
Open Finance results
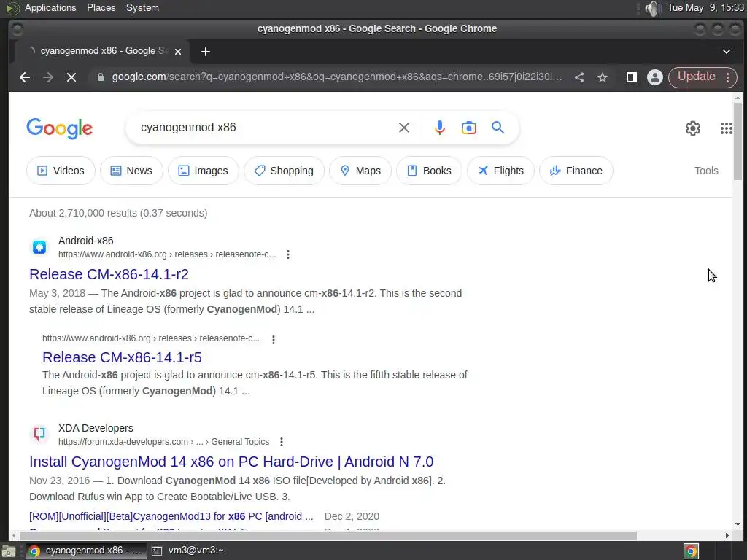576,171
